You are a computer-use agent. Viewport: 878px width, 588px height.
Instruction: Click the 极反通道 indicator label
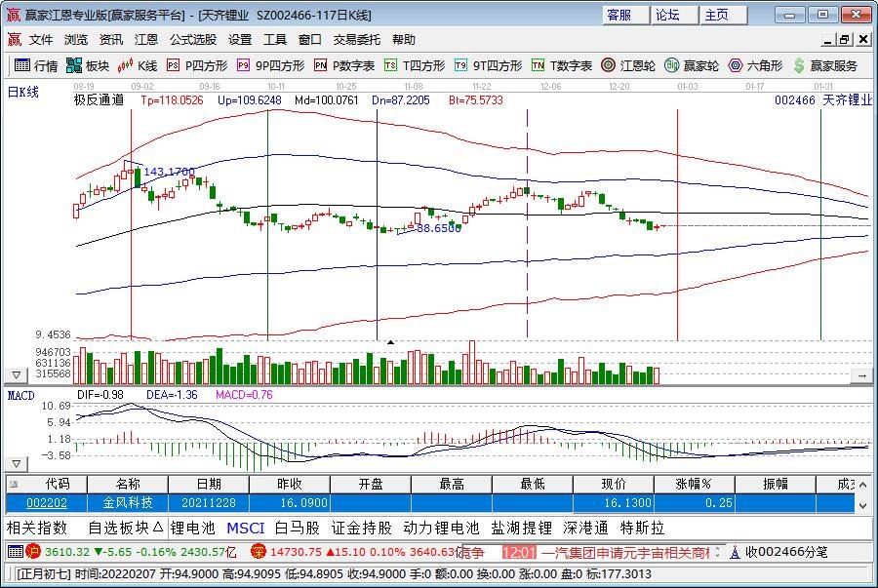pyautogui.click(x=100, y=100)
